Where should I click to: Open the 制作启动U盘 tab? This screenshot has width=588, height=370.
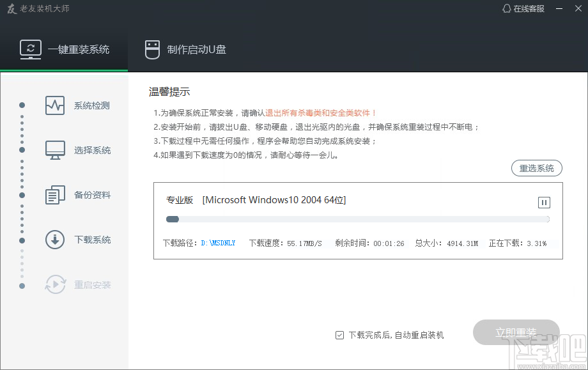[x=185, y=49]
